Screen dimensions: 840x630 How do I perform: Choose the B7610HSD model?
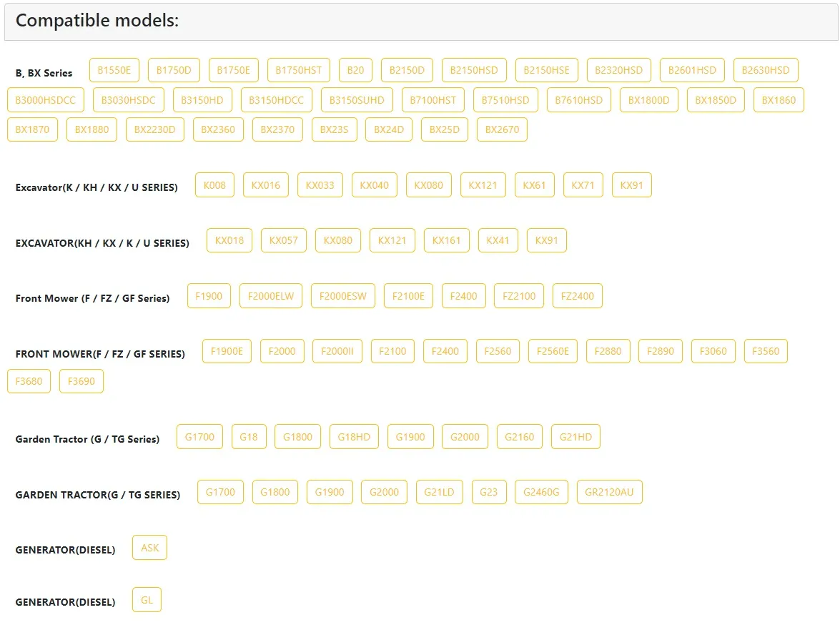point(578,100)
